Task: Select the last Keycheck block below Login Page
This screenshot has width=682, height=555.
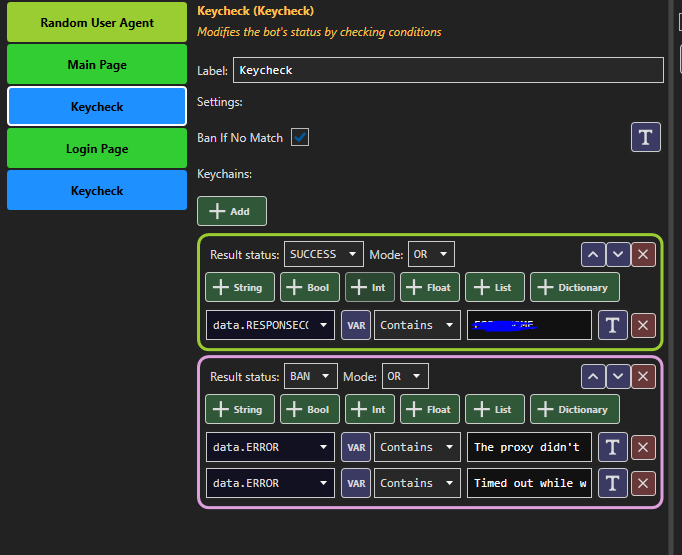Action: pyautogui.click(x=97, y=191)
